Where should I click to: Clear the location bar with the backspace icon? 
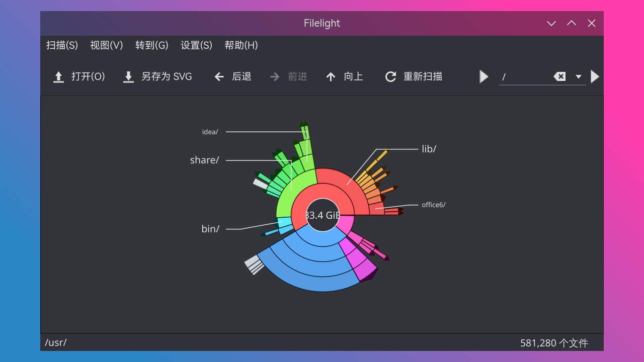tap(559, 76)
